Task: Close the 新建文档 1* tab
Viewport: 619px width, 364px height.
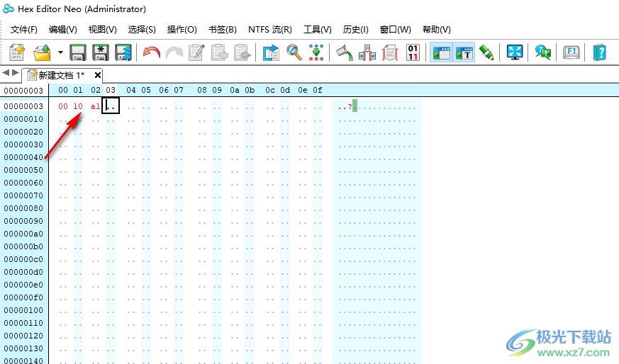Action: [x=98, y=75]
